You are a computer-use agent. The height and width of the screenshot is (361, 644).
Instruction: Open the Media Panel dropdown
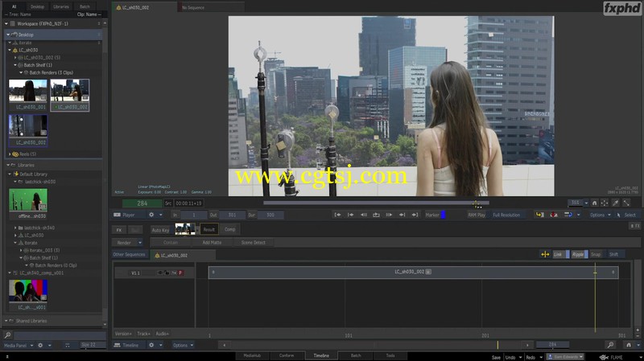click(x=19, y=346)
